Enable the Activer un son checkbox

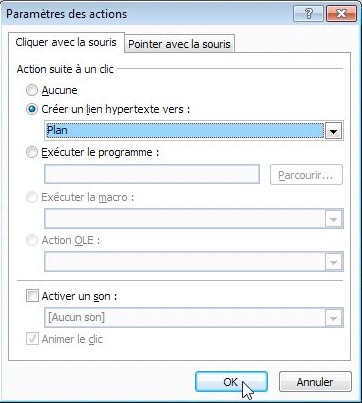(x=32, y=296)
